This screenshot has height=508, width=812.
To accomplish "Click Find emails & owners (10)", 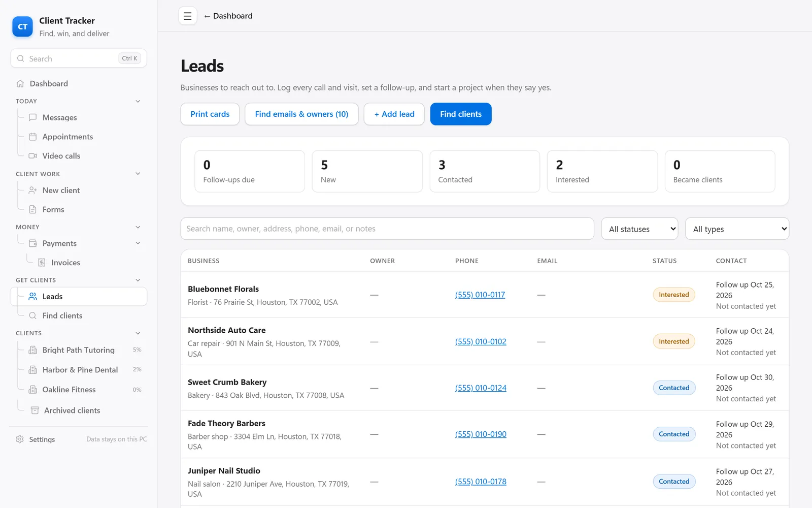I will pyautogui.click(x=301, y=114).
